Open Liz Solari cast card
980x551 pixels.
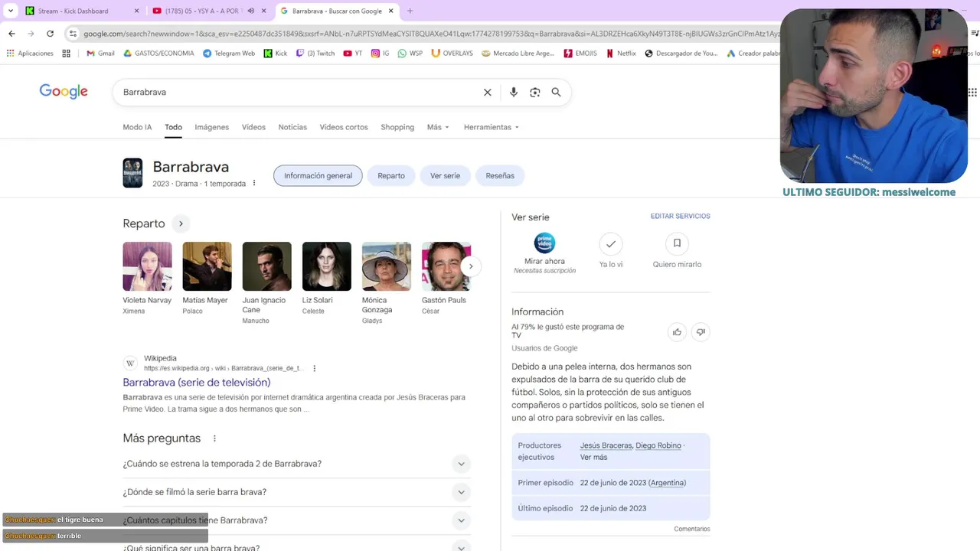coord(326,279)
